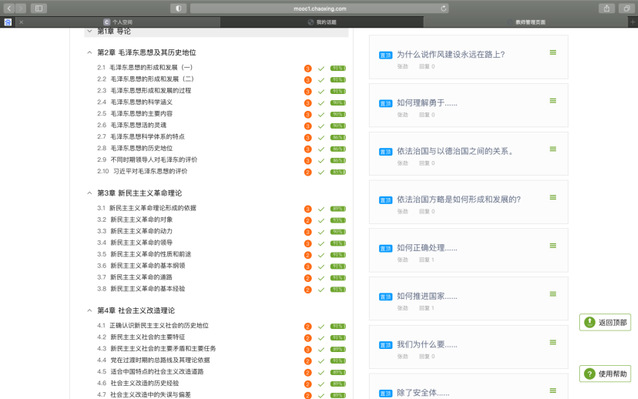Viewport: 638px width, 399px height.
Task: Open section 4.7 社会主义改造中的失误与偏差
Action: pyautogui.click(x=144, y=395)
